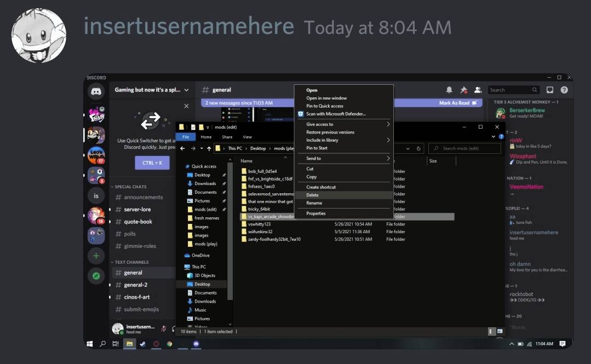Switch Explorer to large icons view
This screenshot has height=364, width=591.
[x=500, y=331]
